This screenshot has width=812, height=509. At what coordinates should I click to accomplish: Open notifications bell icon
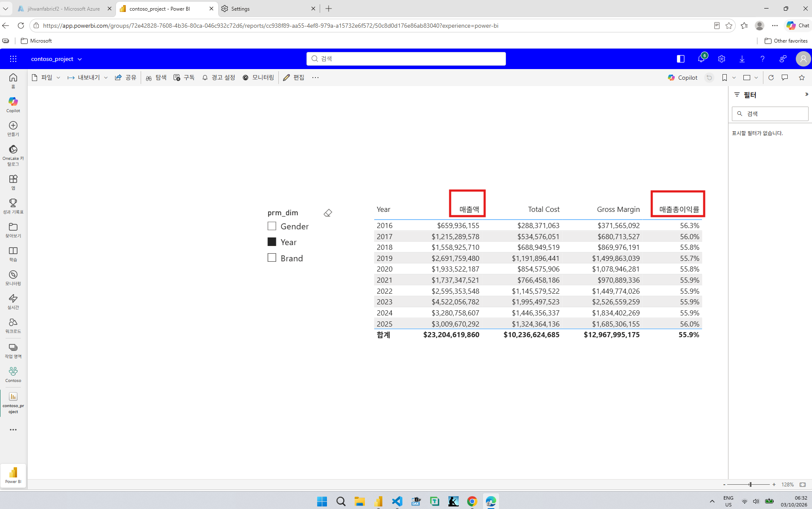click(701, 59)
